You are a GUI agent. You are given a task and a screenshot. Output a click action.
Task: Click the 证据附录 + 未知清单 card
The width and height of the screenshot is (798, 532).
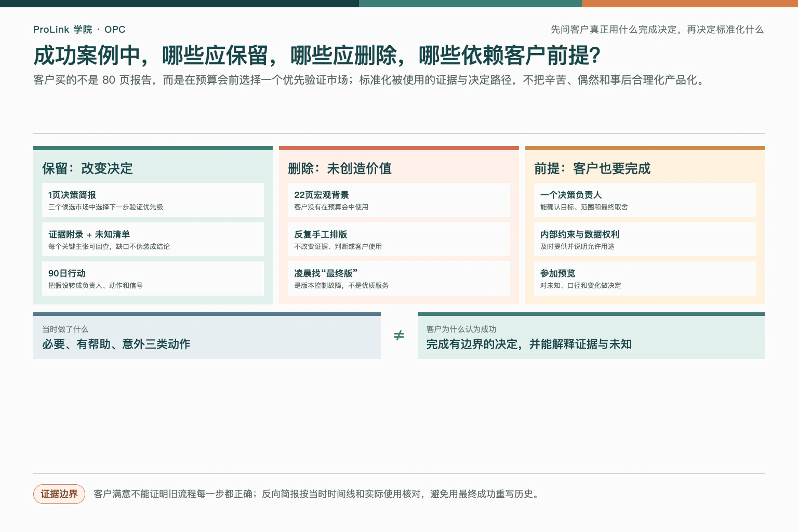153,240
